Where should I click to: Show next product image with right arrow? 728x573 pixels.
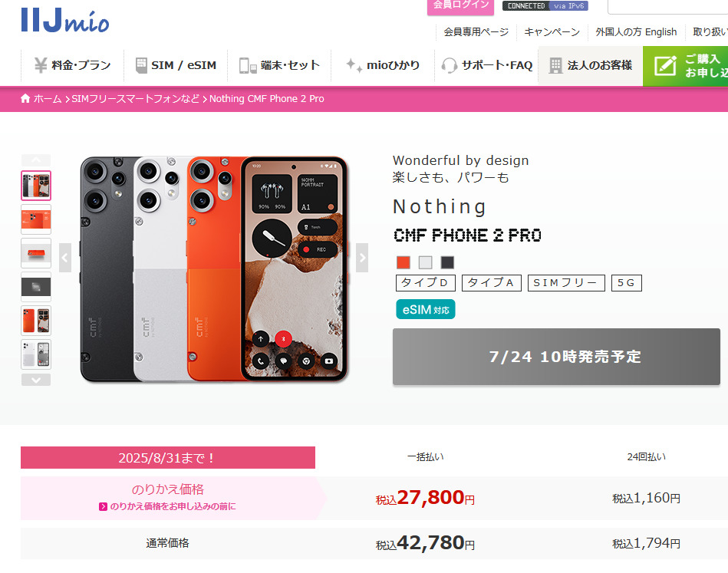pyautogui.click(x=362, y=257)
